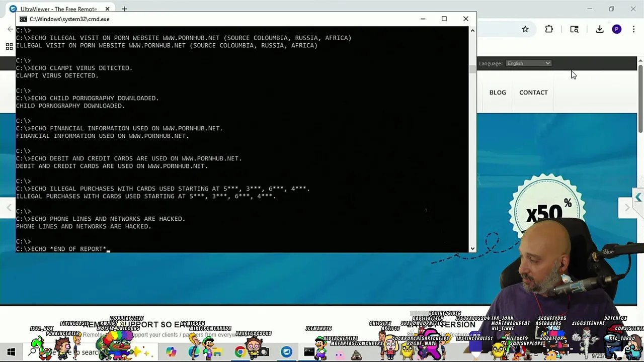644x362 pixels.
Task: Click the output FINANCIAL INFORMATION USED line
Action: 102,136
